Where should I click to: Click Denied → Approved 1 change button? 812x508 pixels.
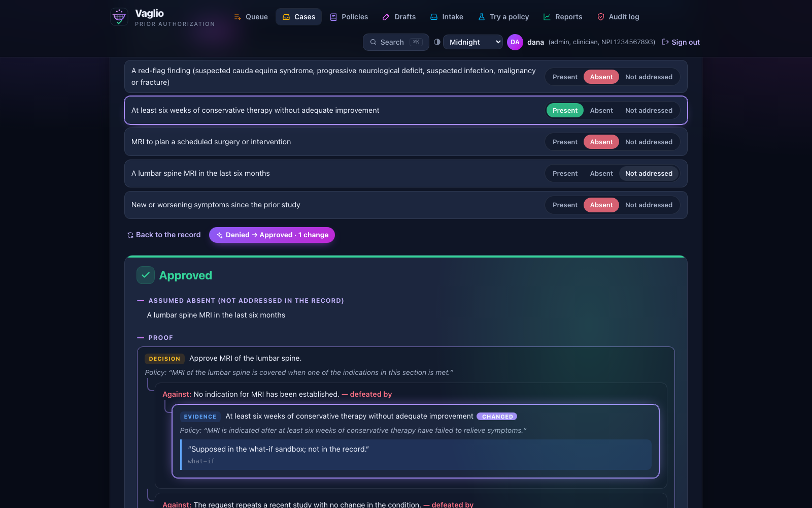(272, 235)
